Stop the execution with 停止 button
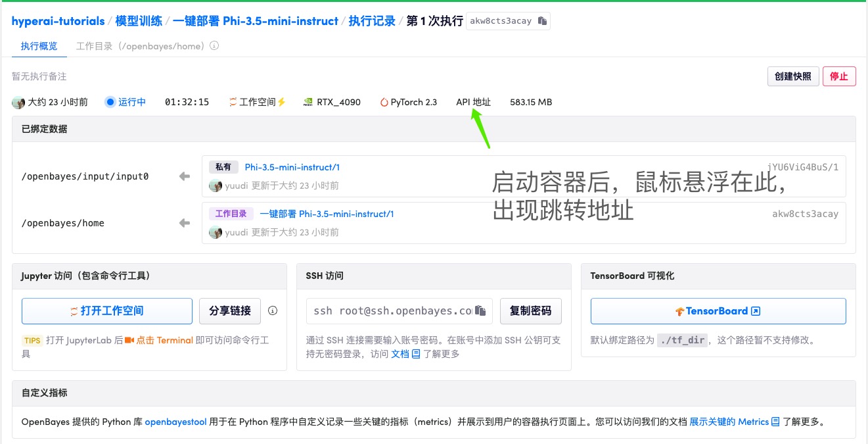This screenshot has width=868, height=444. pos(839,76)
